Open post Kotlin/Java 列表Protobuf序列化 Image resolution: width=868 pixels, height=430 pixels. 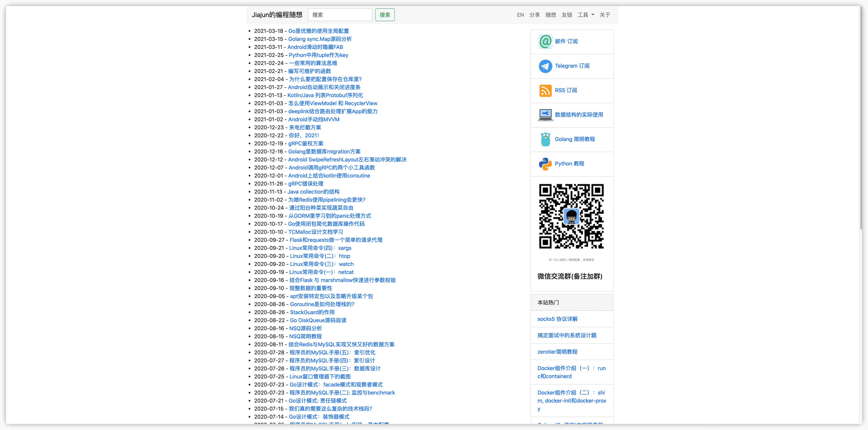[x=325, y=96]
